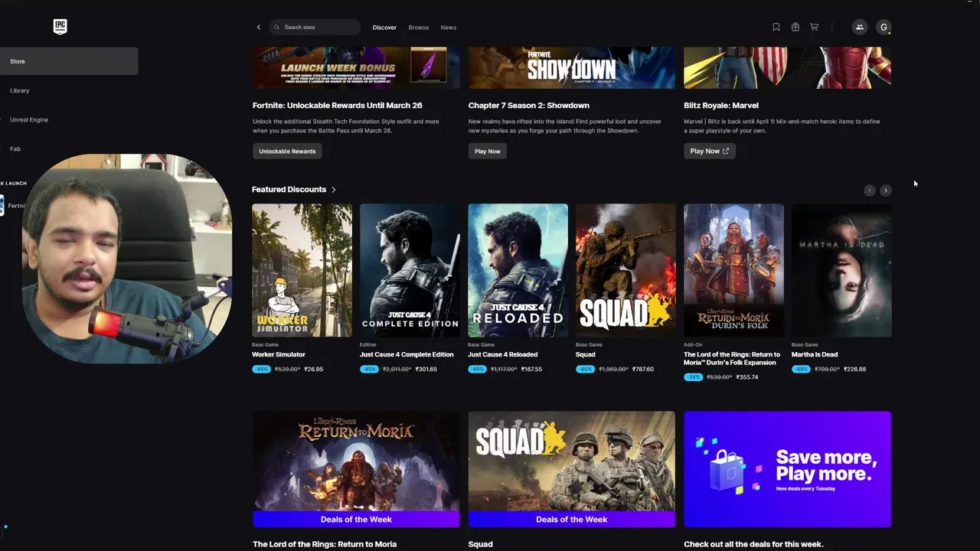Click the Unlockable Rewards button
The height and width of the screenshot is (551, 980).
pos(287,152)
